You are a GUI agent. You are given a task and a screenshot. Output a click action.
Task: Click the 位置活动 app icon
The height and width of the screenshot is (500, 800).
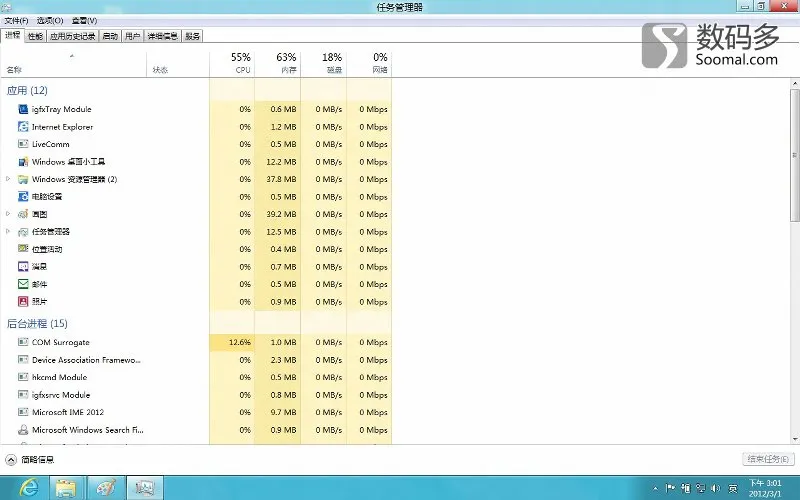tap(23, 249)
